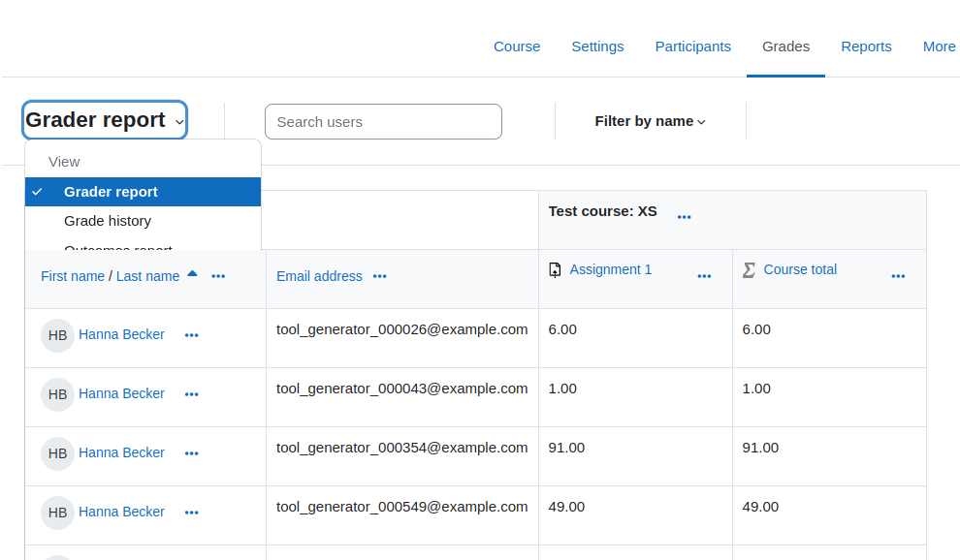Open Hanna Becker profile for tool_generator_000026

pos(121,335)
